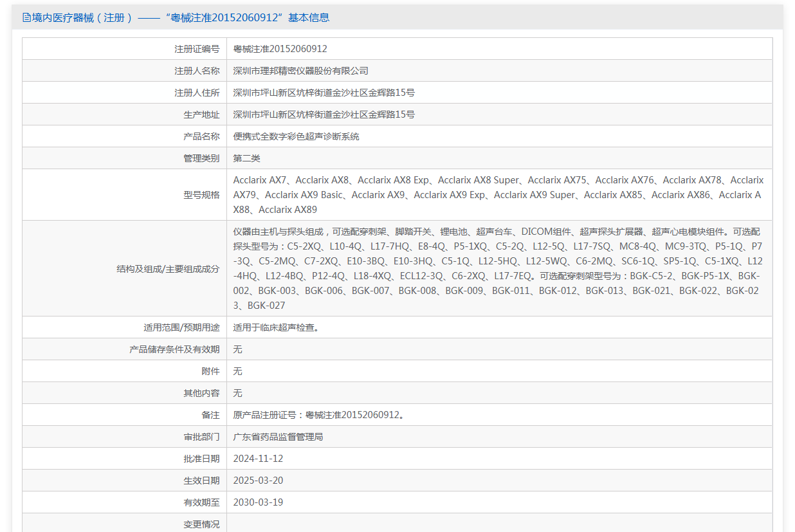
Task: Click the label 适用范围/预期用途
Action: pos(181,327)
